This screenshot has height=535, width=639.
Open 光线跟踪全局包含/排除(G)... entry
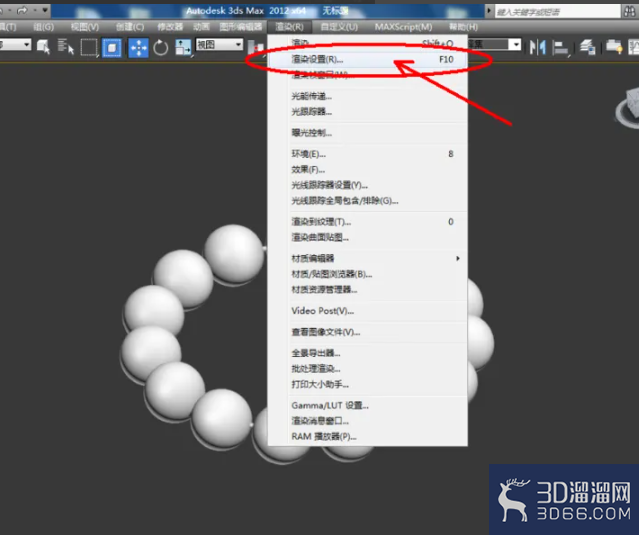(368, 200)
